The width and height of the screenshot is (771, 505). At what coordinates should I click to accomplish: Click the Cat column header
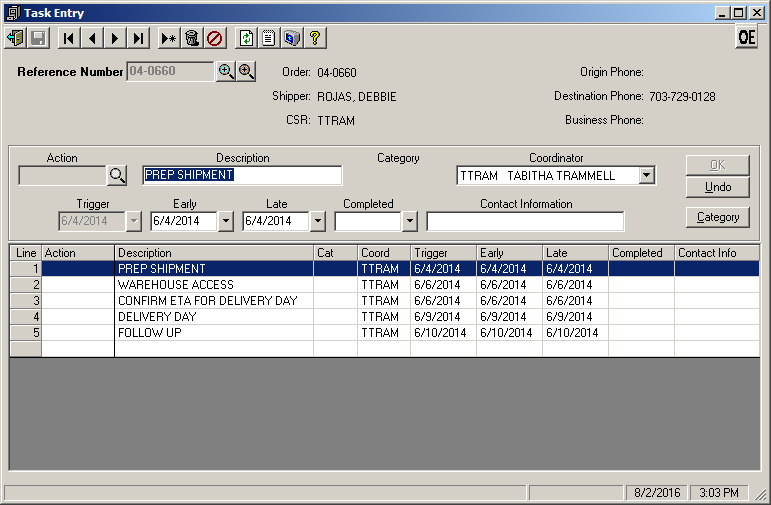click(x=335, y=253)
